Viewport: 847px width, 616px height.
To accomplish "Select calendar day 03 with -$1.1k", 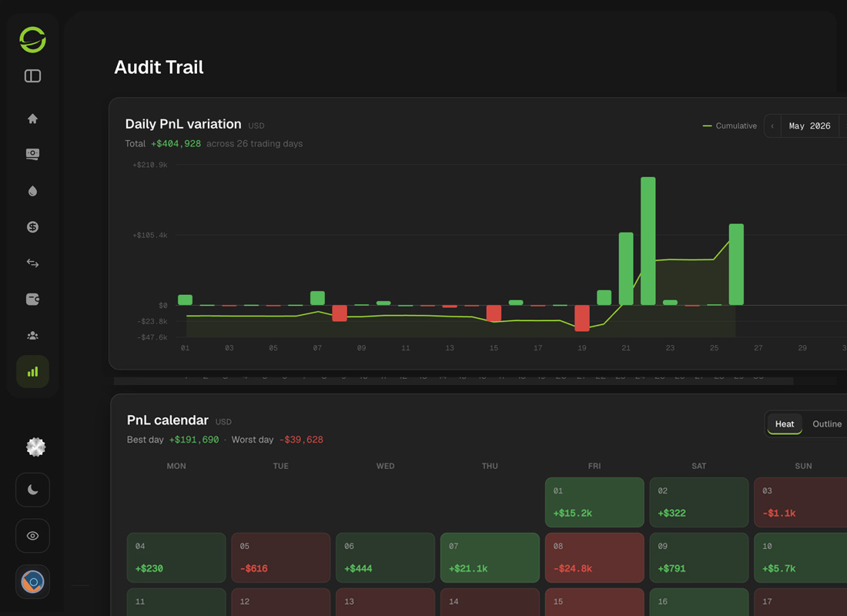I will pyautogui.click(x=801, y=502).
